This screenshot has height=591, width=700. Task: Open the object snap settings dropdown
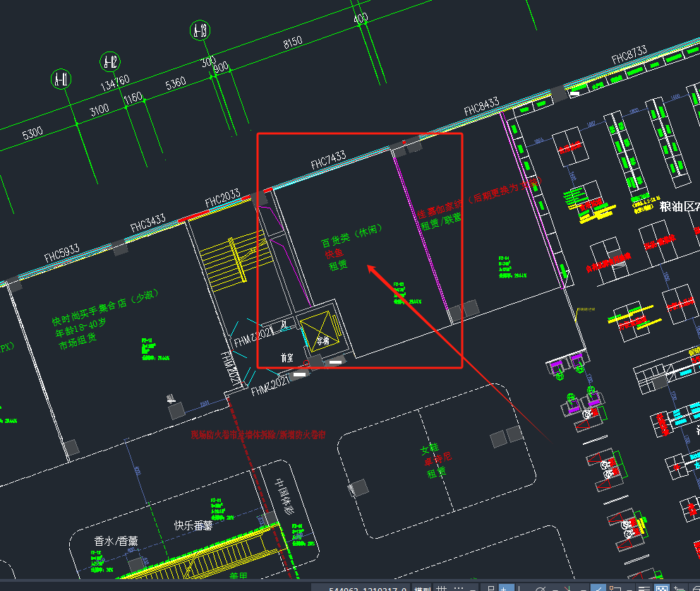(x=628, y=588)
